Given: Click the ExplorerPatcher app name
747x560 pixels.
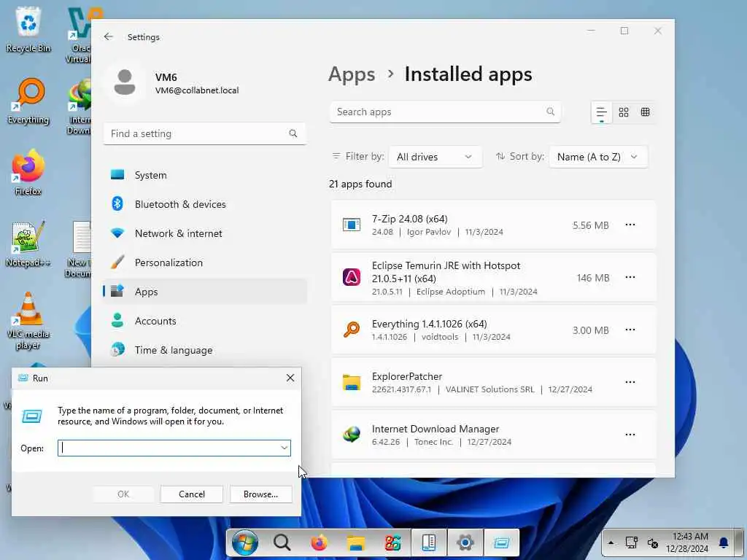Looking at the screenshot, I should pos(407,376).
